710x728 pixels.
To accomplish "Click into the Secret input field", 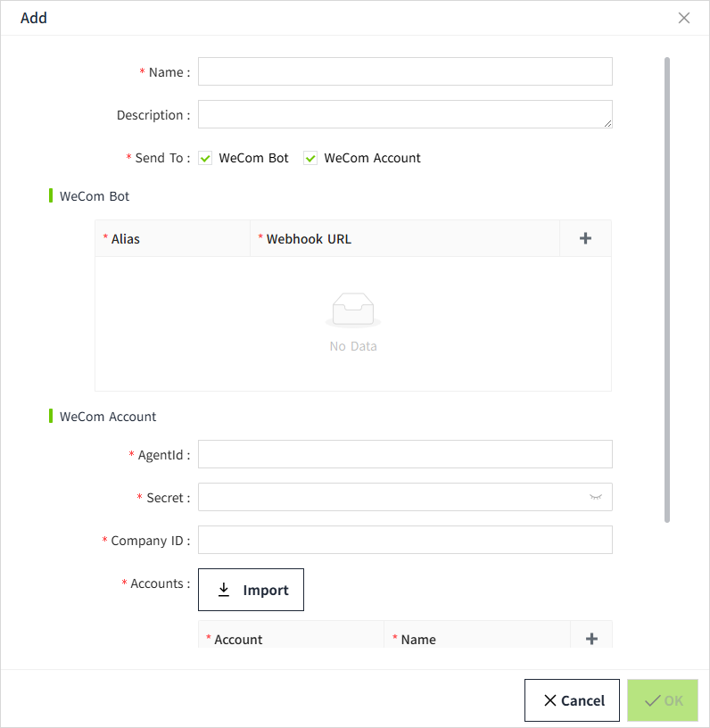I will [392, 497].
